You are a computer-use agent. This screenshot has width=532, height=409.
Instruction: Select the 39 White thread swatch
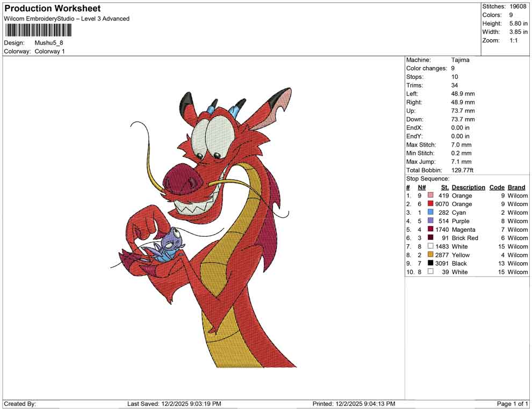pyautogui.click(x=429, y=272)
